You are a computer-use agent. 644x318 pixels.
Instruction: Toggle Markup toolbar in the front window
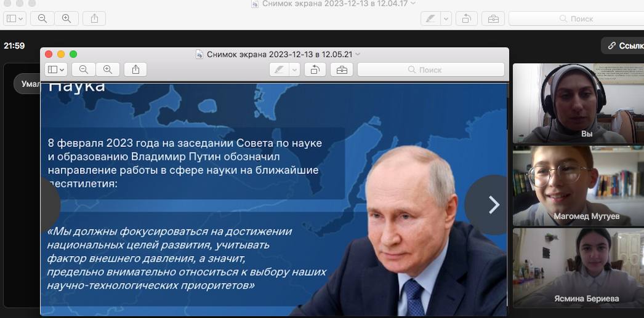point(342,70)
